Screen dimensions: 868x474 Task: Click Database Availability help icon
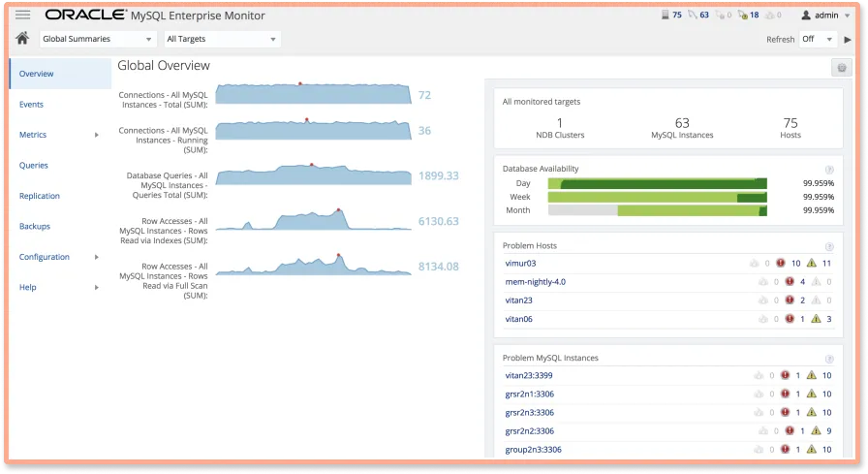click(829, 170)
